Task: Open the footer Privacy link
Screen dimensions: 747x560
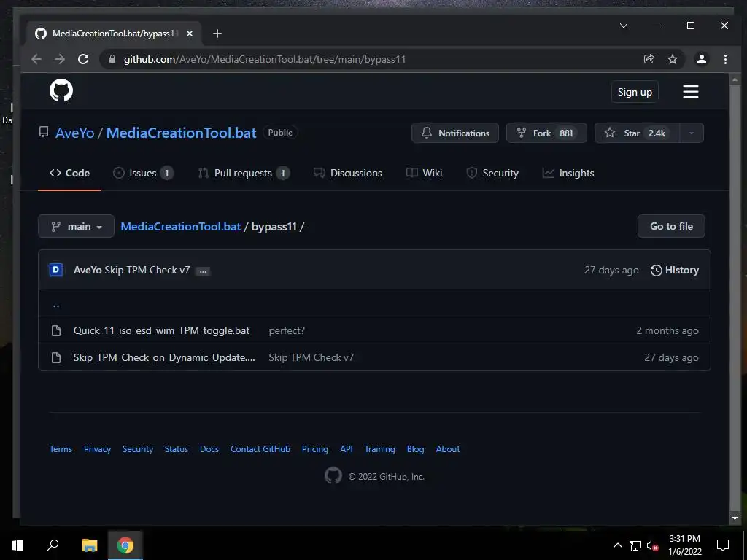Action: 97,448
